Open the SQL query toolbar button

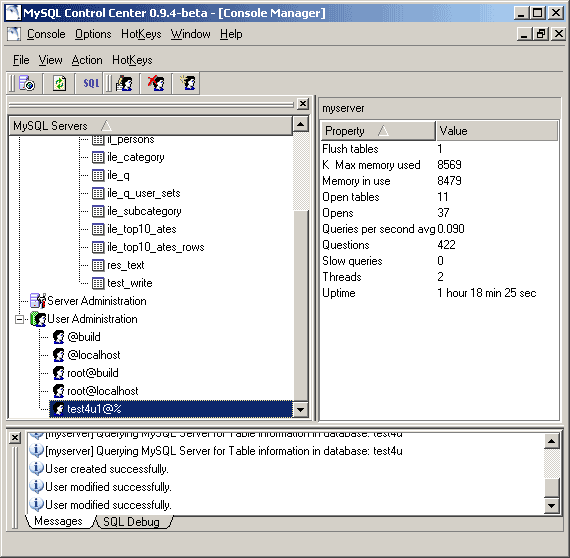91,83
